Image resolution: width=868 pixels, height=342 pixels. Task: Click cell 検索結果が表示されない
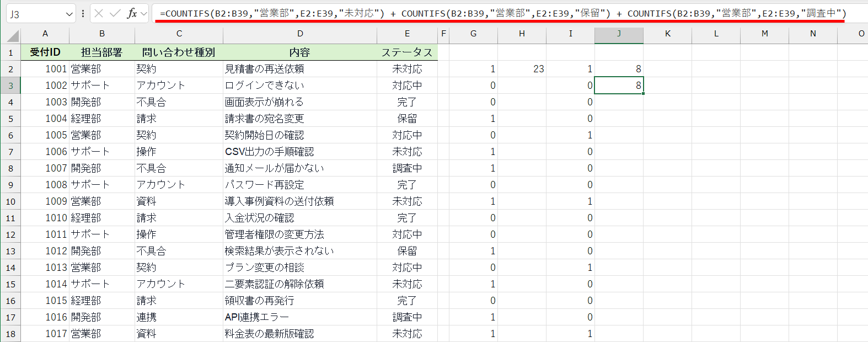300,251
